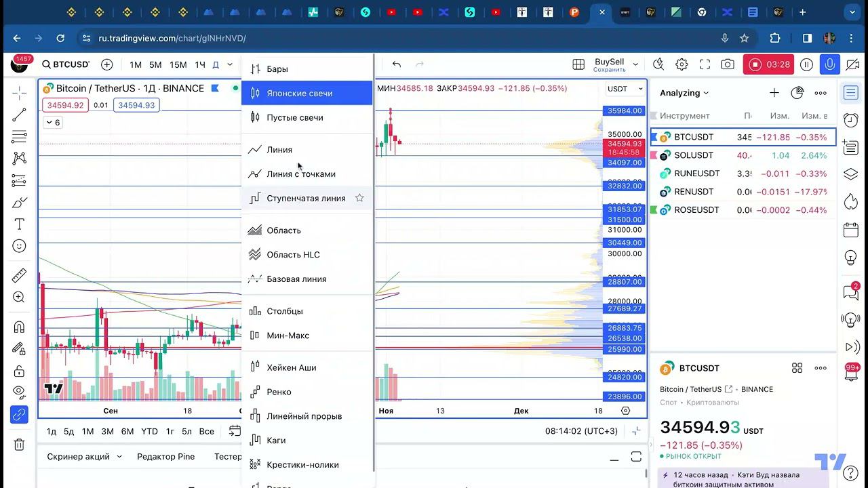Select Линия chart type
Viewport: 868px width, 488px height.
(x=307, y=150)
